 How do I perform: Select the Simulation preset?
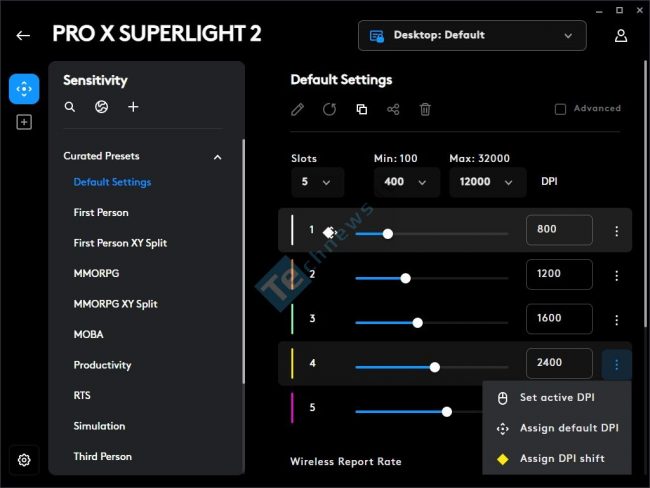point(99,426)
